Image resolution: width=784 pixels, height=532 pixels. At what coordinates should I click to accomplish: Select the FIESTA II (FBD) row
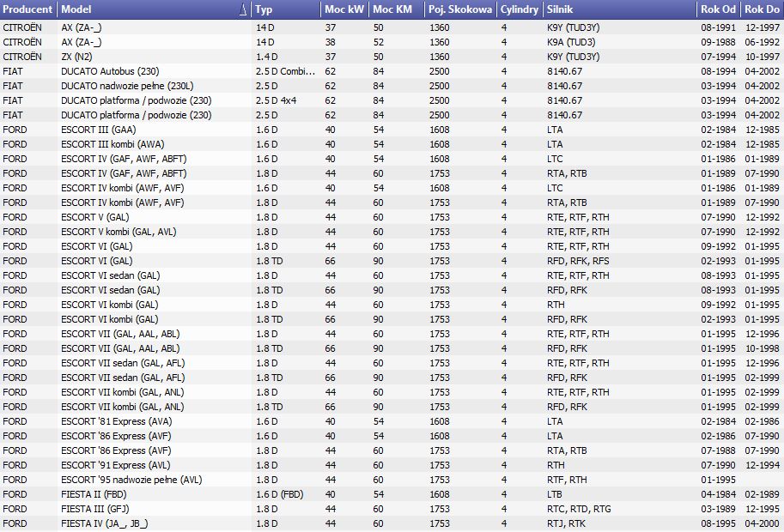pos(392,494)
